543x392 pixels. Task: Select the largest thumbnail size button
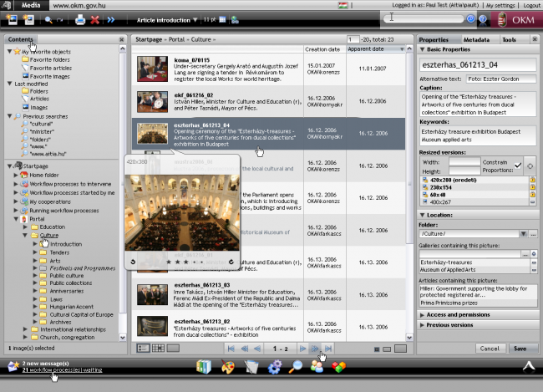(x=400, y=349)
